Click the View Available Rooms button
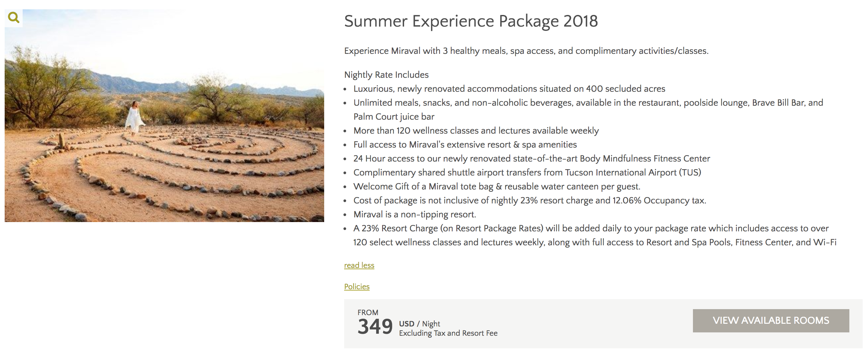The image size is (868, 353). (770, 320)
